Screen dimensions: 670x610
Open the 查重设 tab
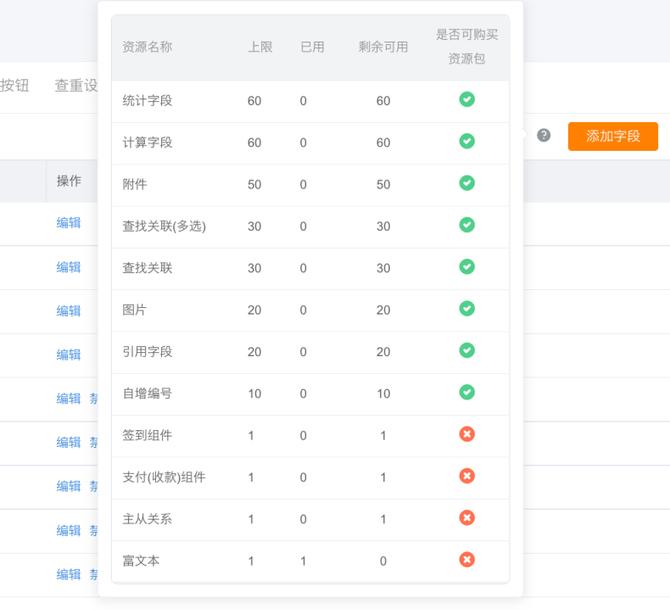[76, 86]
